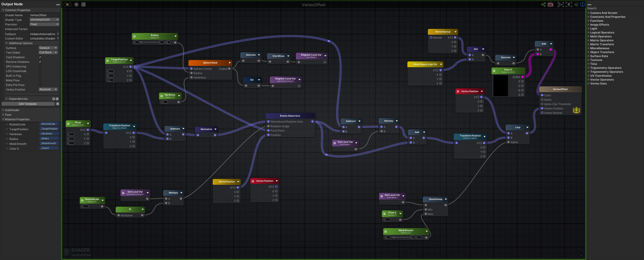Take a node graph screenshot with camera icon

pyautogui.click(x=550, y=5)
